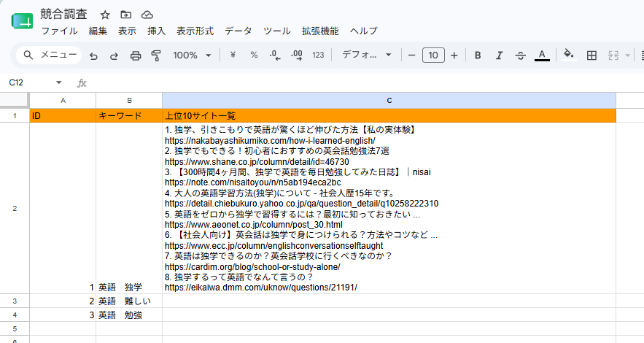
Task: Open the デフォ... font dropdown
Action: [x=366, y=55]
